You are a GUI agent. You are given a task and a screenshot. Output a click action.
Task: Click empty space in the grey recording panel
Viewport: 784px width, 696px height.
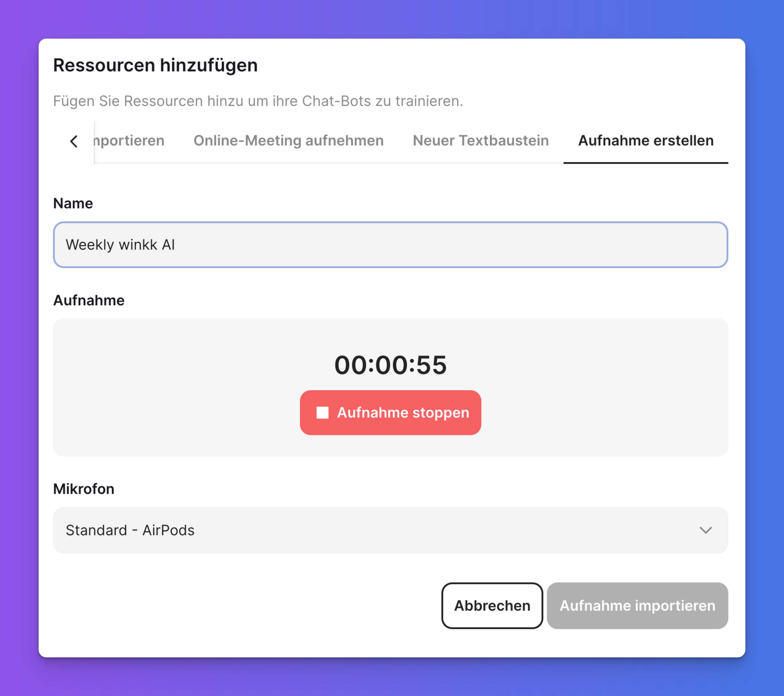coord(169,387)
